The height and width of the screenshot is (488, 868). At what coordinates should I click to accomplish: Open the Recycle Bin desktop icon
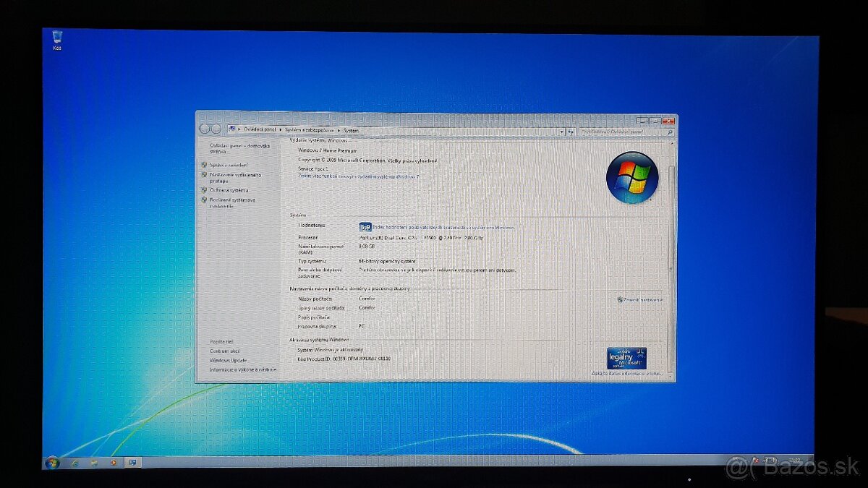pyautogui.click(x=57, y=38)
